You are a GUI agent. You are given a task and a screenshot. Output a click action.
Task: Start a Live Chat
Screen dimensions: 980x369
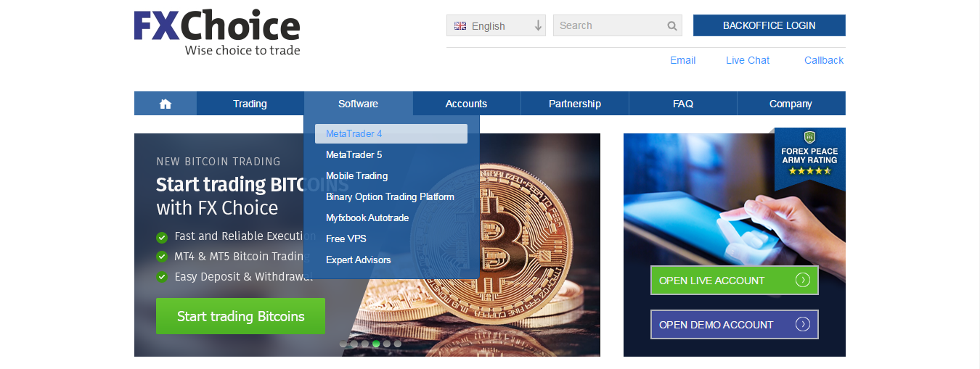tap(748, 60)
